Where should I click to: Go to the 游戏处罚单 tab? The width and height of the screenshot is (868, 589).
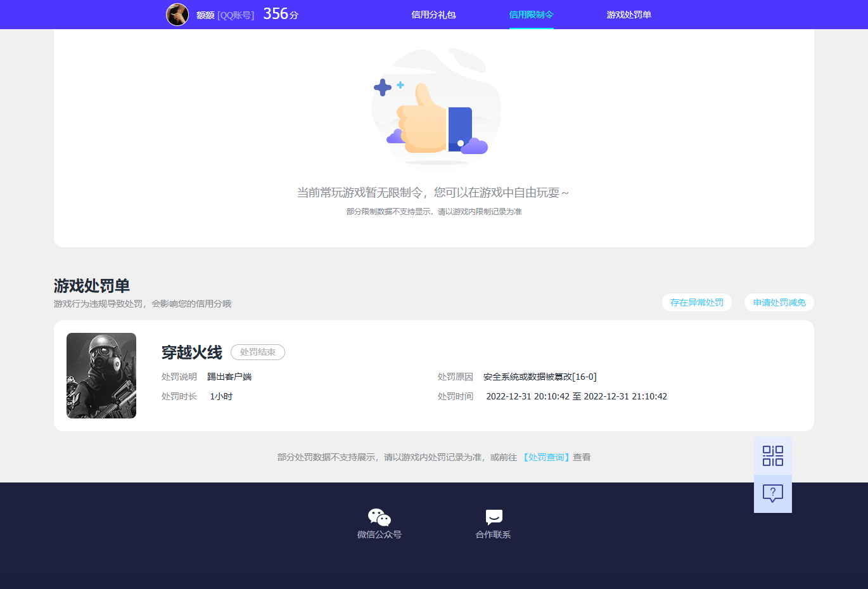coord(629,15)
